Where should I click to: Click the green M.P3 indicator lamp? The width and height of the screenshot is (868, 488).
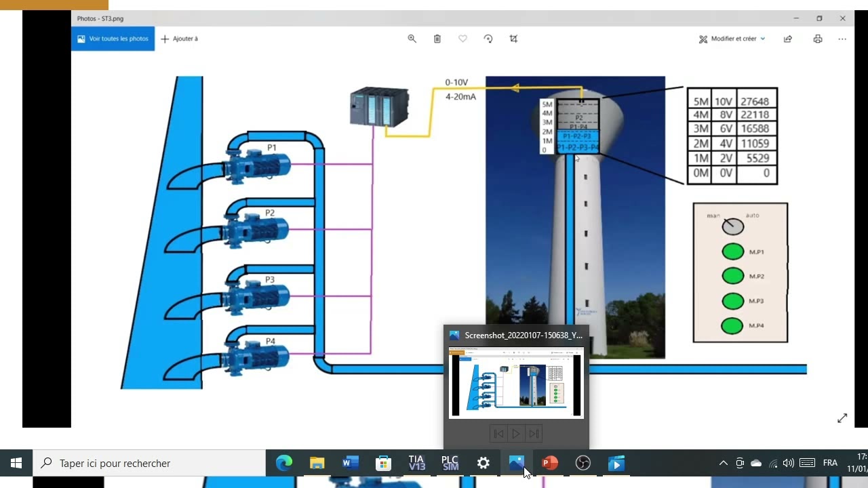coord(733,301)
